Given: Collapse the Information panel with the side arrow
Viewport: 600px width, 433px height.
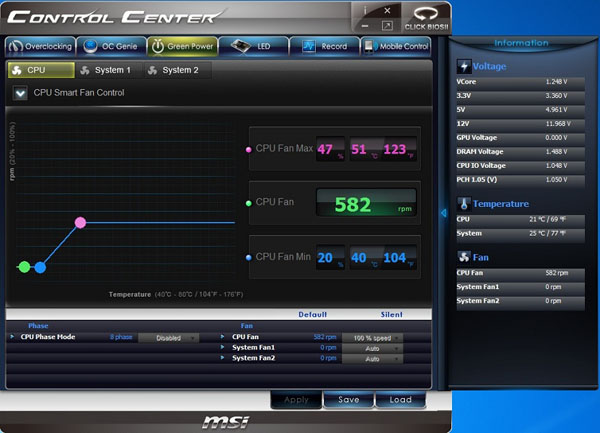Looking at the screenshot, I should click(443, 213).
